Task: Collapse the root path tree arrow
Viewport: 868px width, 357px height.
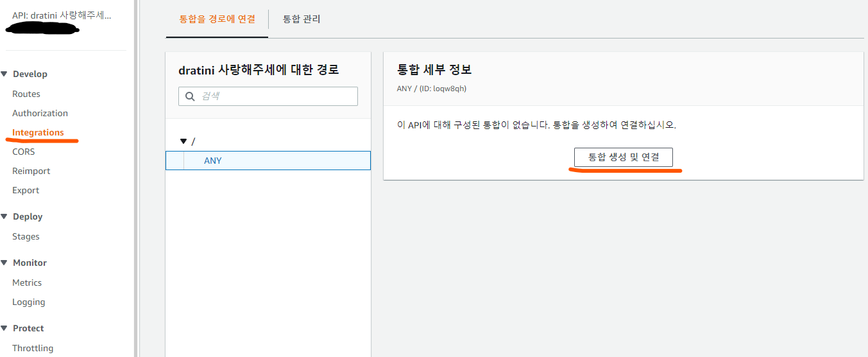Action: (x=183, y=141)
